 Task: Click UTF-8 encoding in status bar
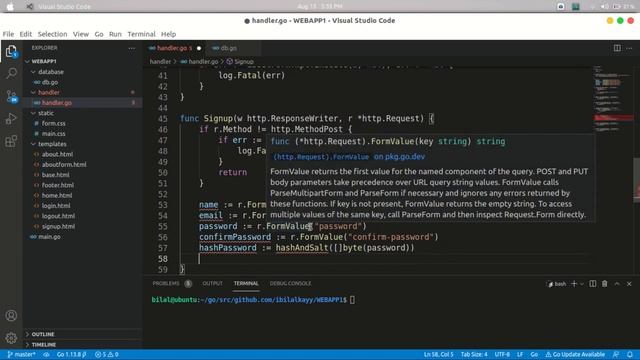pyautogui.click(x=502, y=354)
